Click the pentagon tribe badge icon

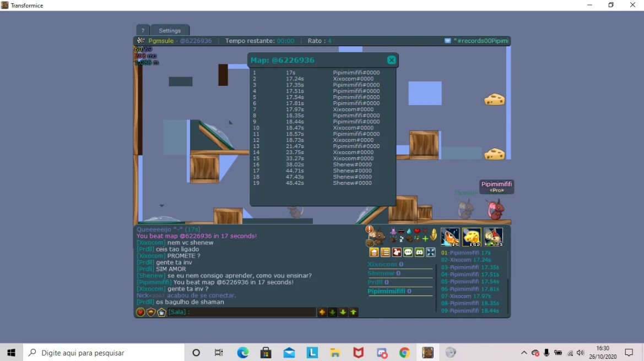(x=161, y=312)
